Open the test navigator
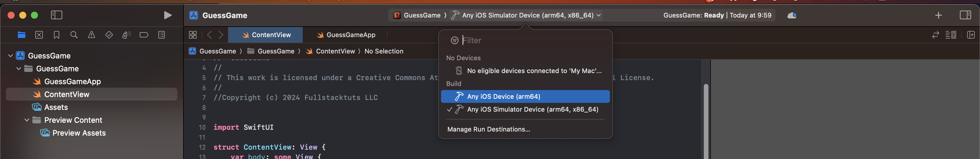 tap(109, 35)
